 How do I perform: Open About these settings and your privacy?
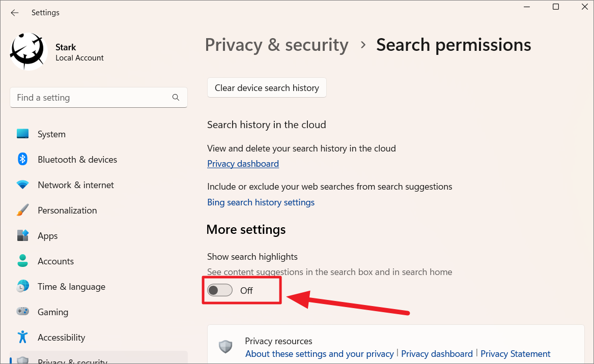point(319,354)
